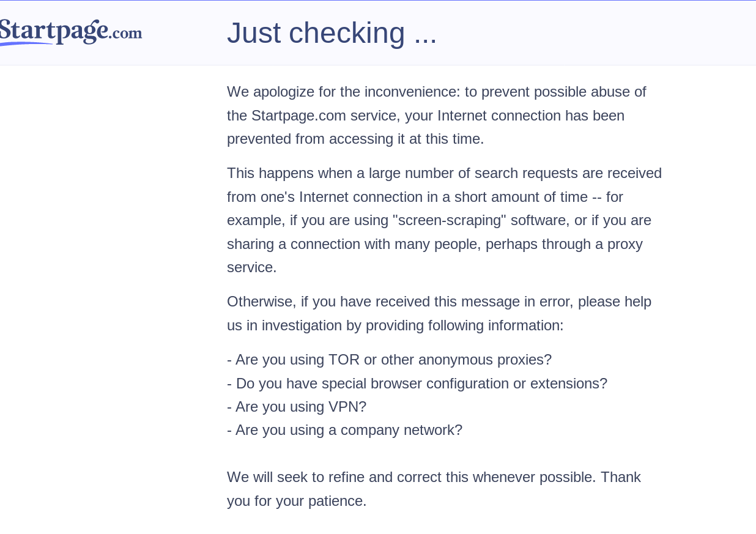Click the words "proxy service" in the paragraph
756x534 pixels.
coord(624,244)
